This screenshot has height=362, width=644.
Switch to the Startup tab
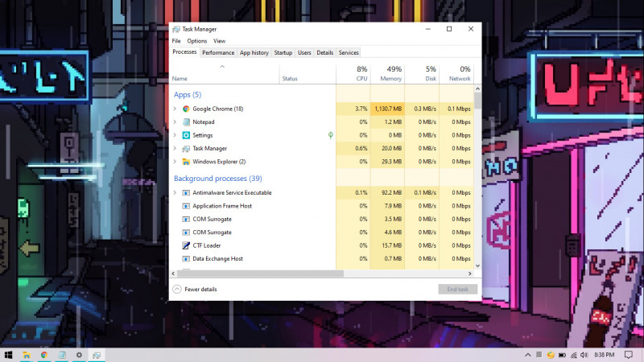click(283, 53)
